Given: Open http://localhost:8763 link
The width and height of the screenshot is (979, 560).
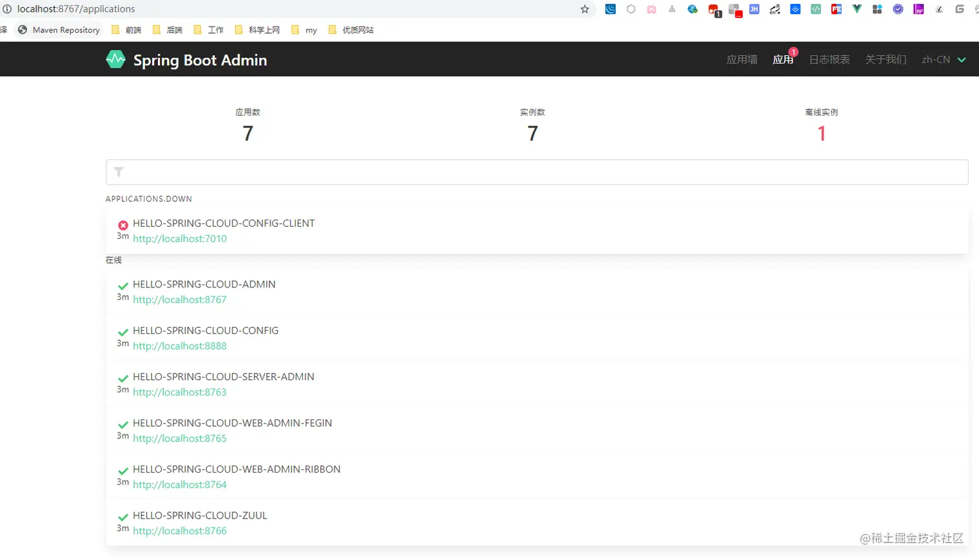Looking at the screenshot, I should pos(179,392).
